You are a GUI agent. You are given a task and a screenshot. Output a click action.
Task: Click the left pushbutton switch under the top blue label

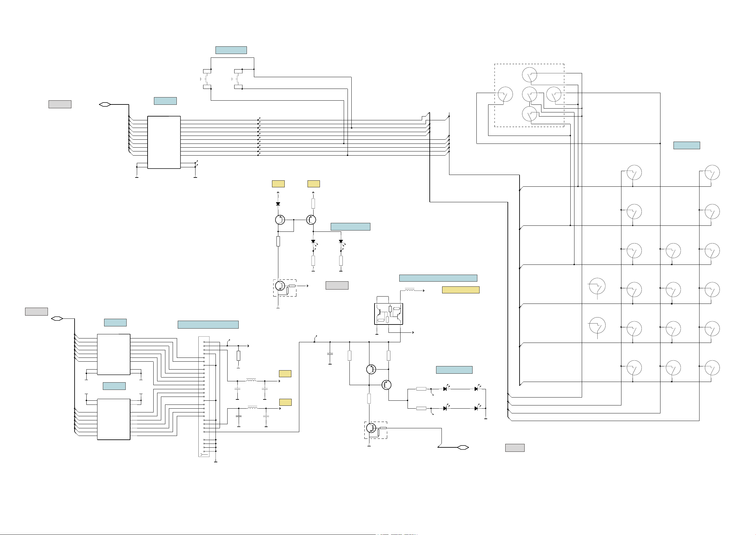tap(206, 79)
